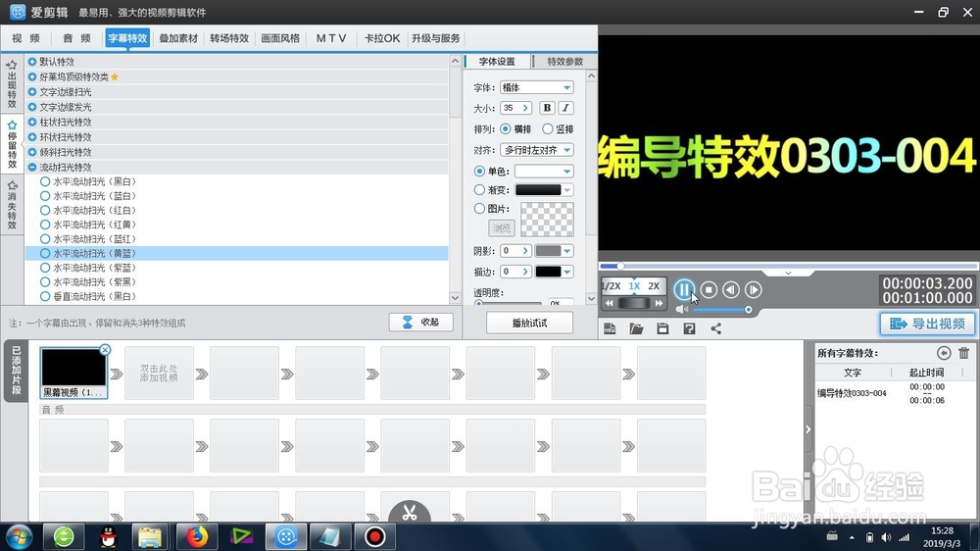Open Windows Start menu
The image size is (980, 551).
click(x=19, y=536)
